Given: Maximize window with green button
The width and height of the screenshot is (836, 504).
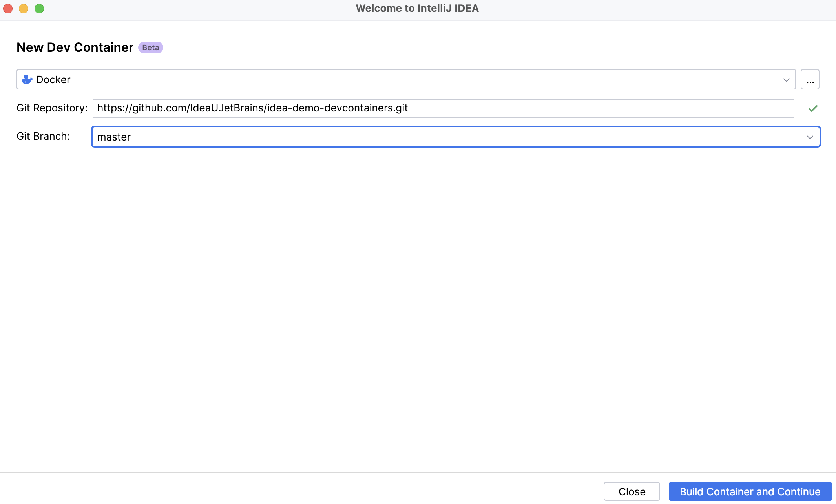Looking at the screenshot, I should (x=39, y=9).
